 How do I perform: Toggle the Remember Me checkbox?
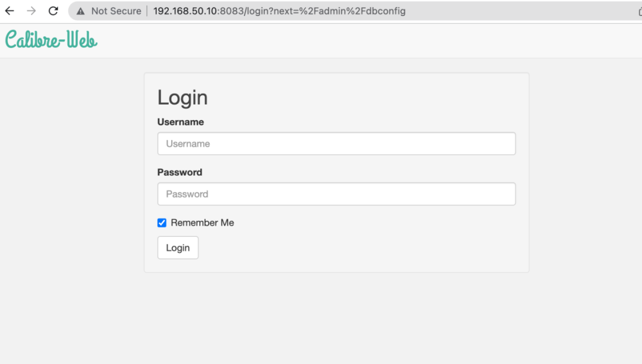[162, 223]
